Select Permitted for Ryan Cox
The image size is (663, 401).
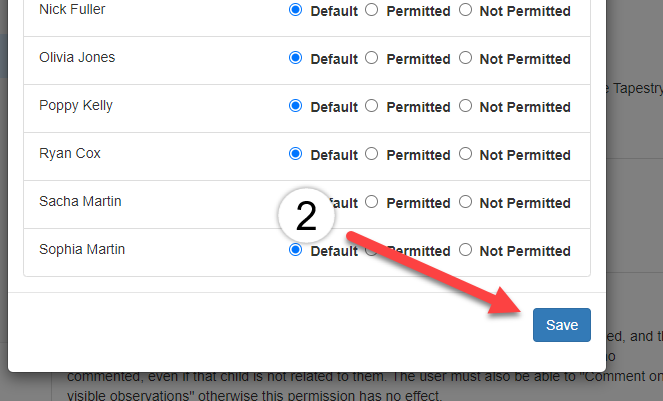(x=372, y=154)
